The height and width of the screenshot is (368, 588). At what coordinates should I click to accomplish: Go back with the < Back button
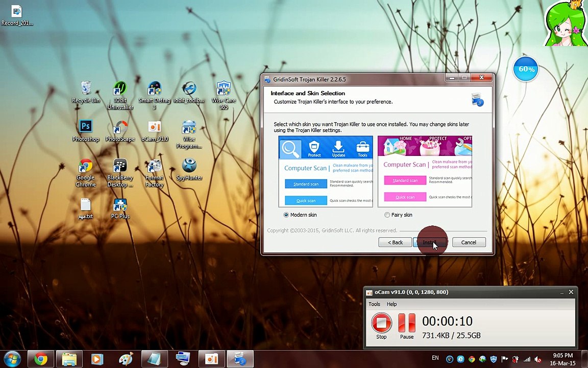(x=395, y=242)
